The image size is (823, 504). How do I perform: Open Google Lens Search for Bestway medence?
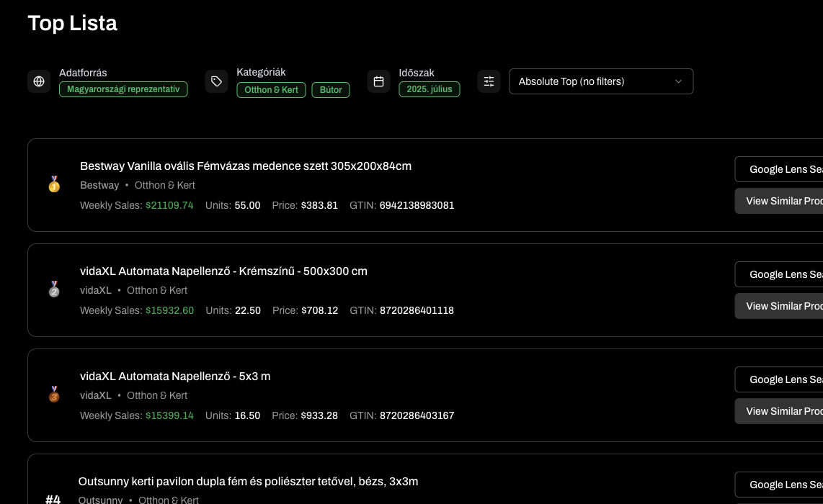(x=779, y=169)
